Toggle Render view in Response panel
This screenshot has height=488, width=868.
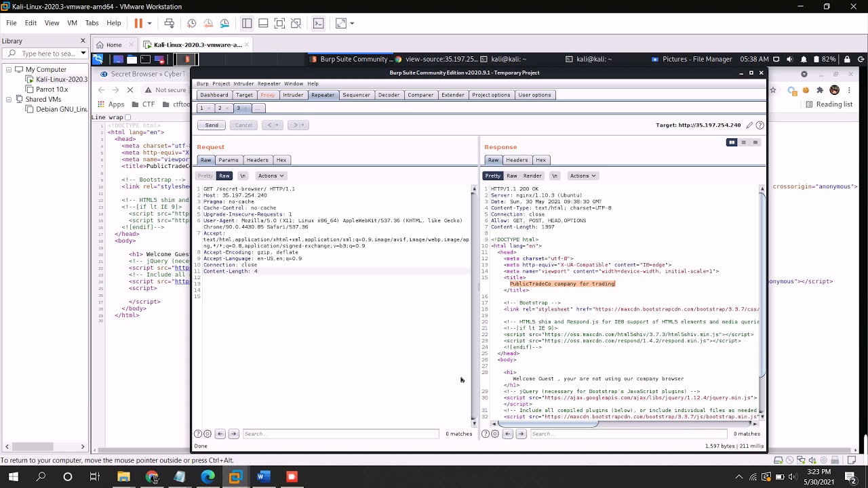click(x=532, y=176)
